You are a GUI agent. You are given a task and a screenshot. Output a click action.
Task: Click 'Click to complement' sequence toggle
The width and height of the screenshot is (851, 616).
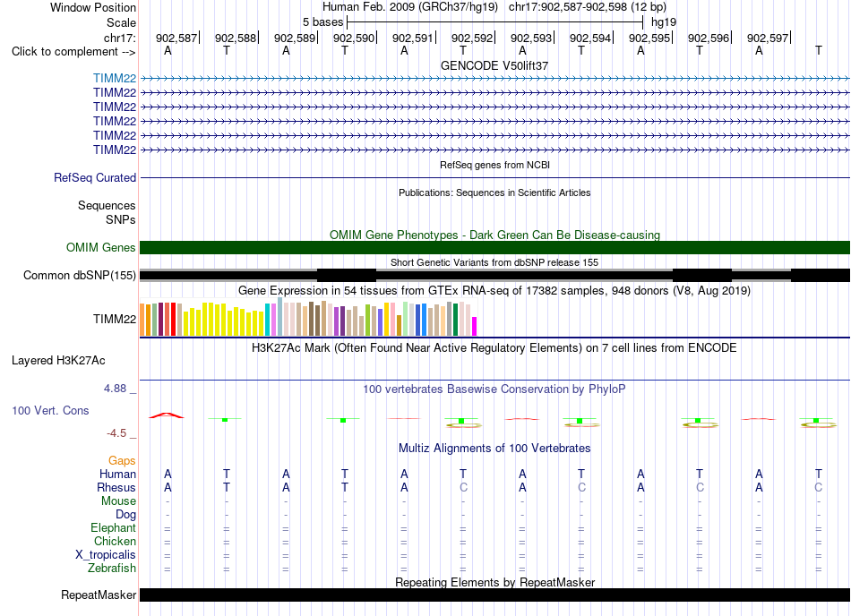coord(73,52)
